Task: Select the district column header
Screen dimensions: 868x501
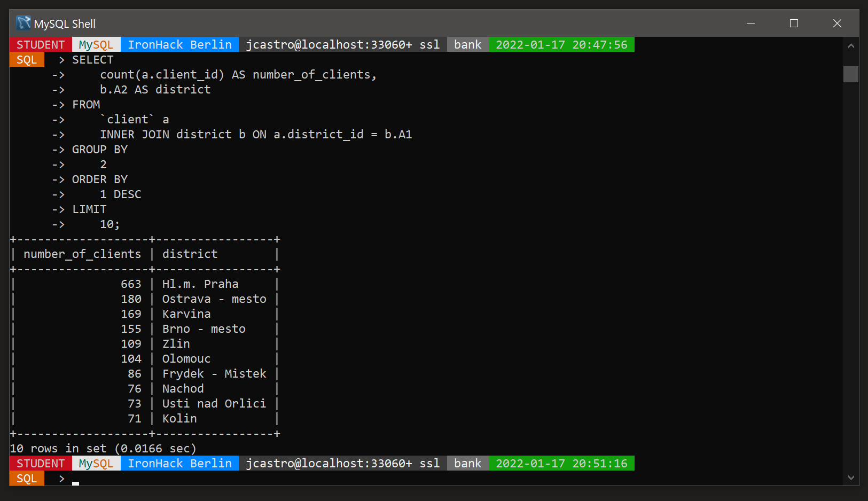Action: 190,254
